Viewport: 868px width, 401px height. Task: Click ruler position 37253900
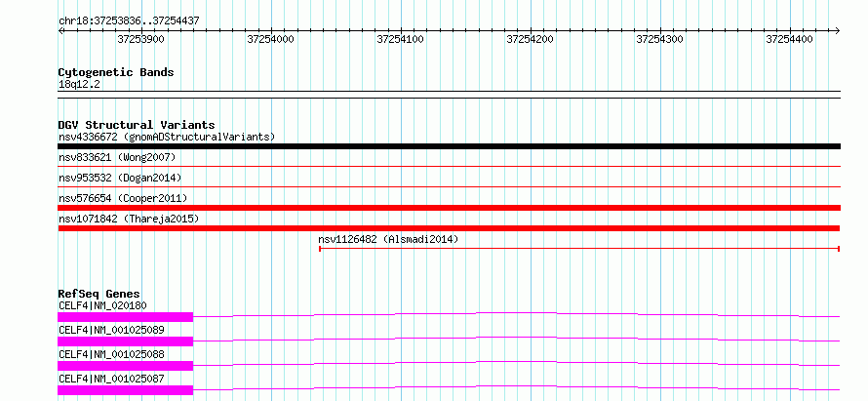(x=141, y=40)
